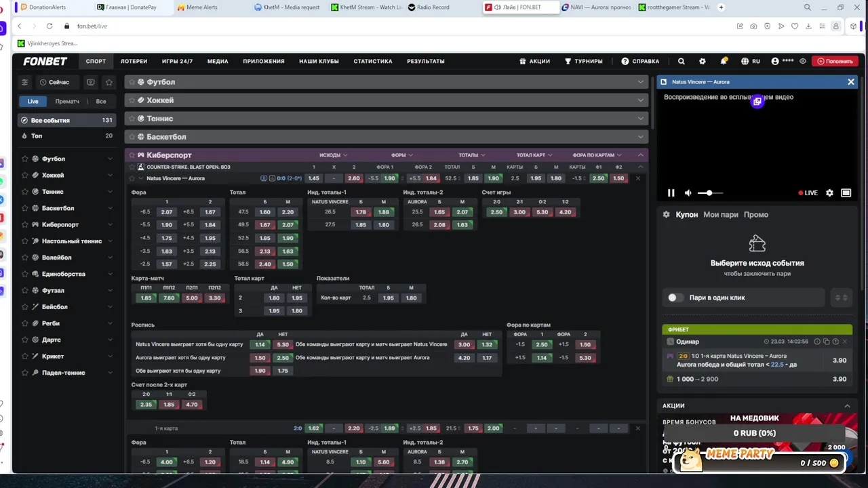Open site search magnifier icon
Viewport: 868px width, 488px height.
682,61
